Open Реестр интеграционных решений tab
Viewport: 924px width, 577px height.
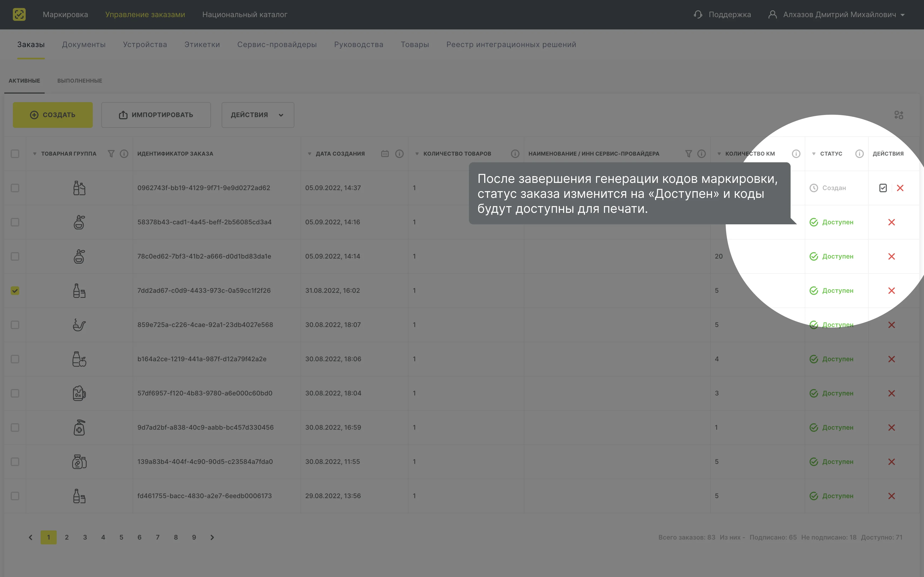[x=511, y=44]
